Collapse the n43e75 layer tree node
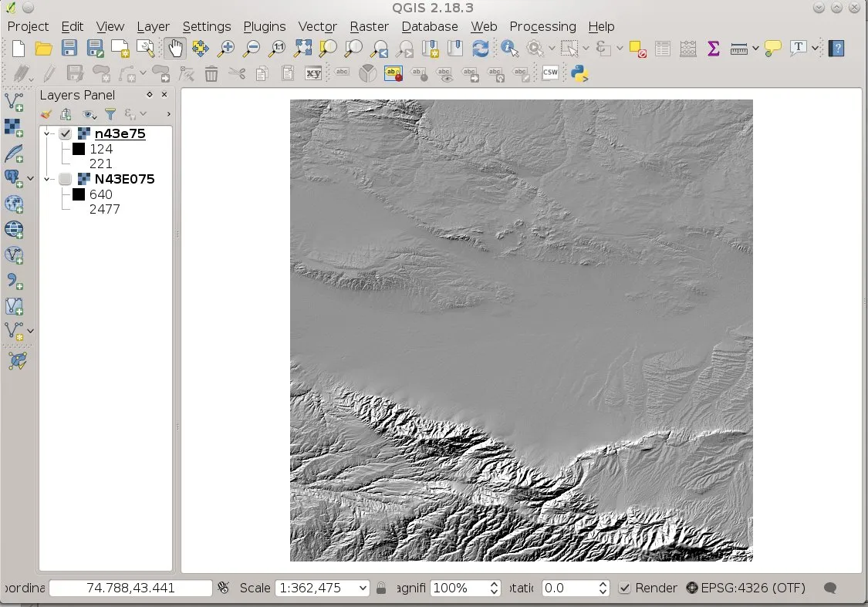This screenshot has height=607, width=868. [x=47, y=134]
